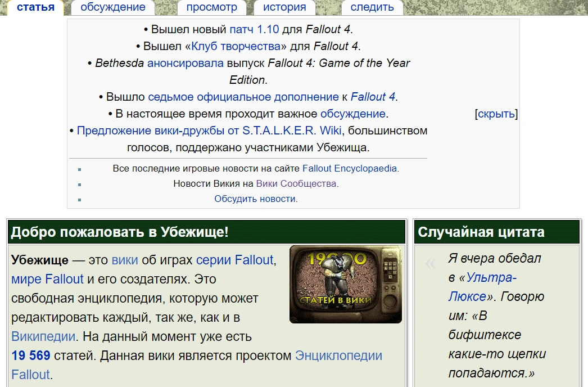Open the «просмотр» tab

click(211, 7)
